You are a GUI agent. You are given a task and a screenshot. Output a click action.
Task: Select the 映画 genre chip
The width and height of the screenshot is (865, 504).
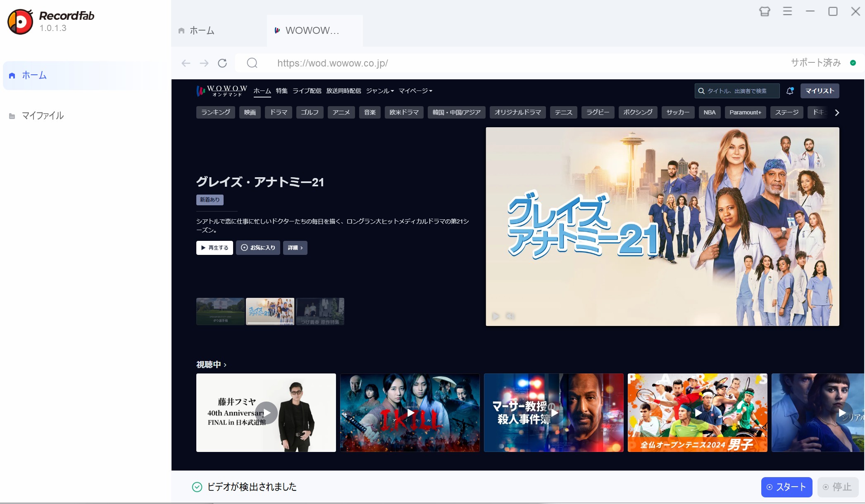coord(250,112)
